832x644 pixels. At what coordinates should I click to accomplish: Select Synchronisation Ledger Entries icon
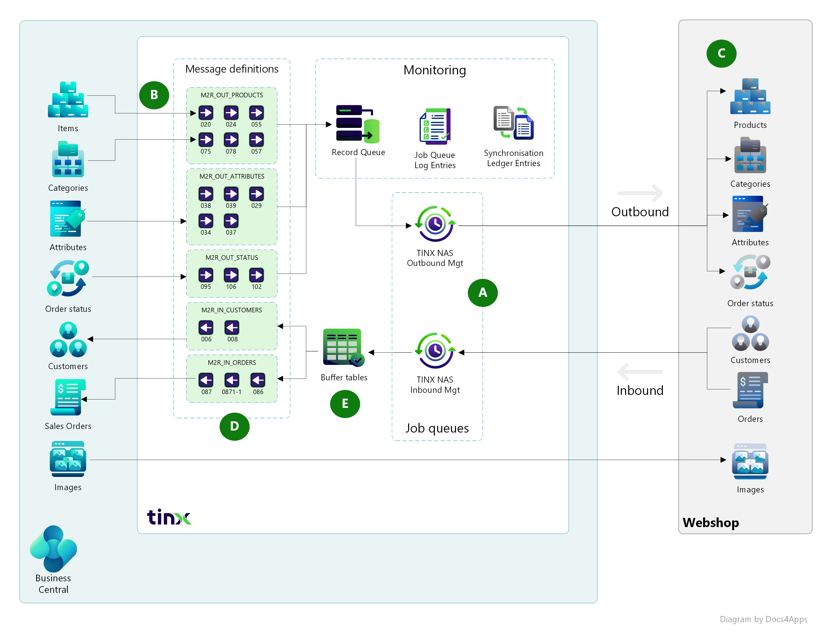click(514, 123)
